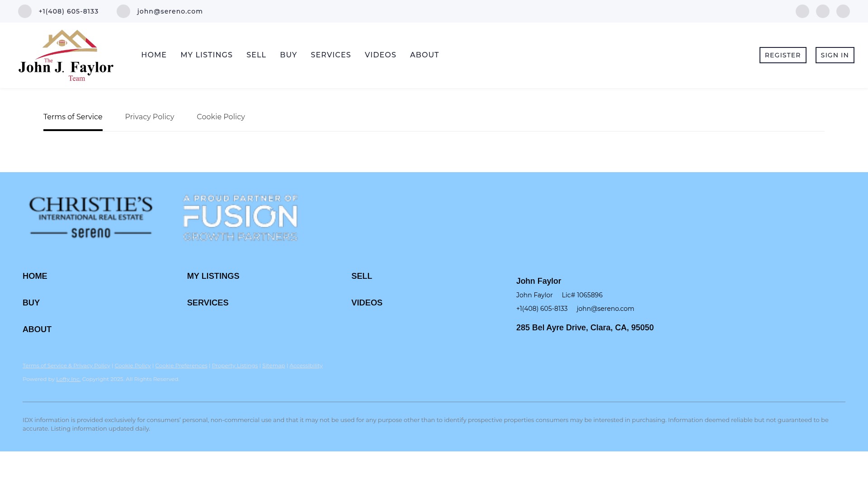This screenshot has width=868, height=488.
Task: Open VIDEOS in the top navigation
Action: point(381,55)
